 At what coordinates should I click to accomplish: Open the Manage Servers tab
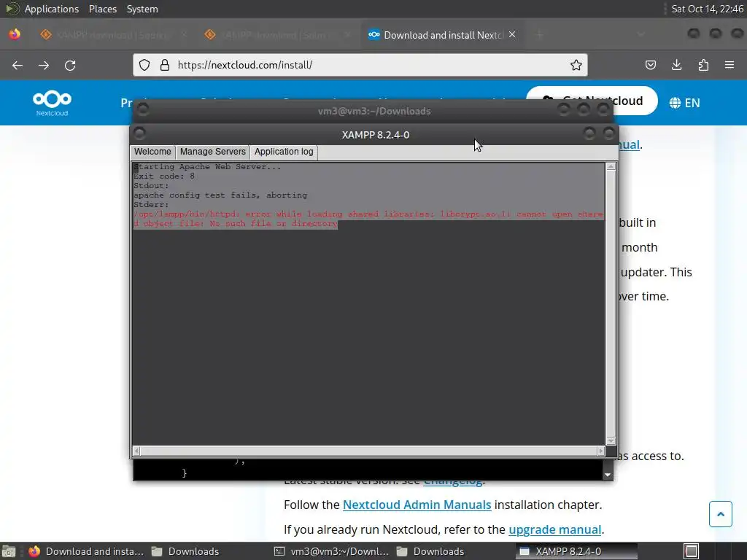click(212, 152)
